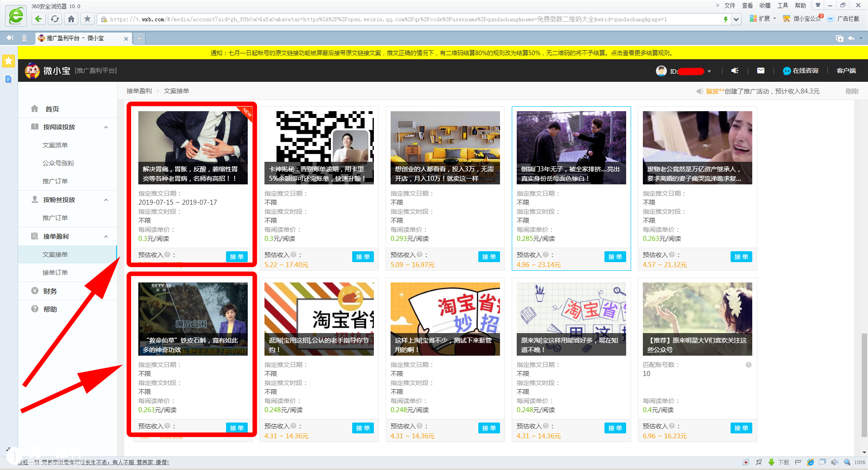868x470 pixels.
Task: Collapse the 按粉丝投放 menu section
Action: pos(106,200)
